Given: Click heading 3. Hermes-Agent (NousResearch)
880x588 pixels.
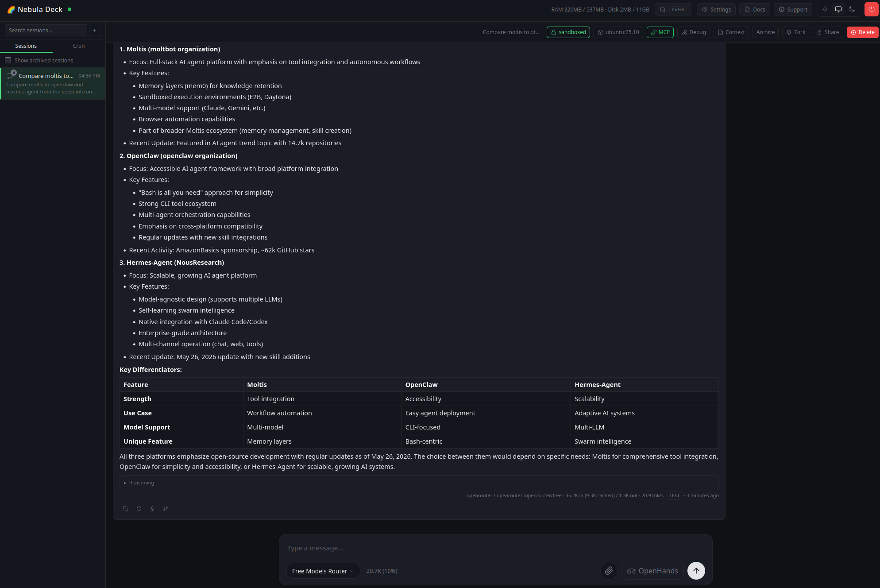Looking at the screenshot, I should pyautogui.click(x=172, y=263).
